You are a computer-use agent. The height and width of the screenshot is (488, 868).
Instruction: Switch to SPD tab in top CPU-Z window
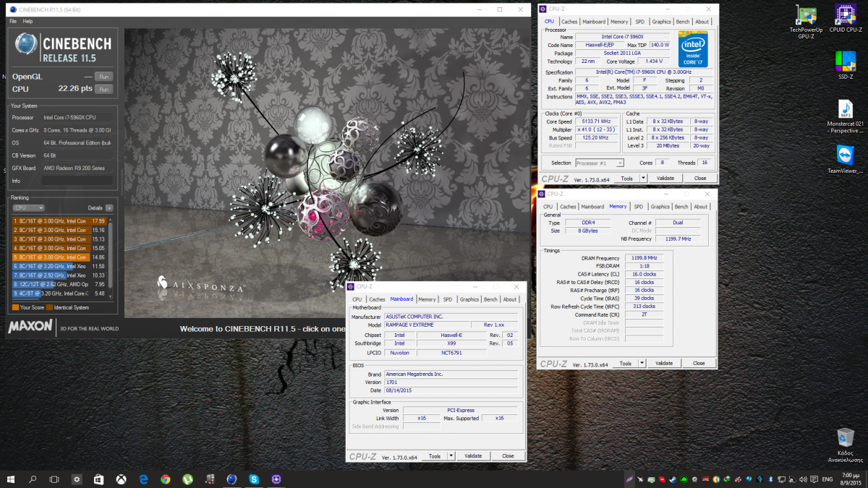639,22
